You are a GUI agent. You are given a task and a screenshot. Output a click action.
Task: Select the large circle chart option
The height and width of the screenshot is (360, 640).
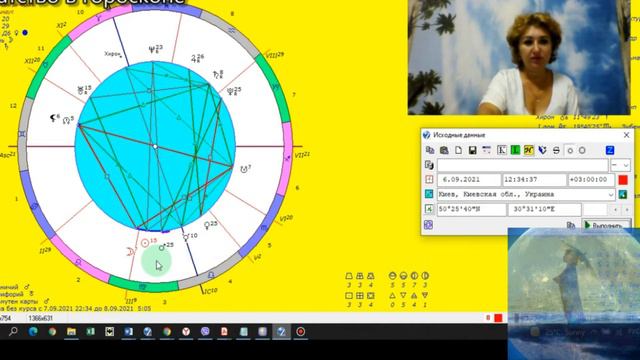coord(582,151)
